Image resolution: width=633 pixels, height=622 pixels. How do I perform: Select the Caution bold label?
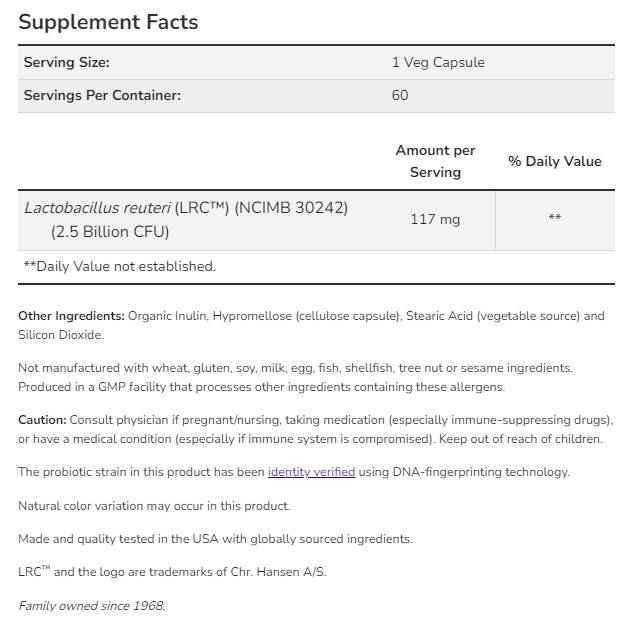coord(42,420)
